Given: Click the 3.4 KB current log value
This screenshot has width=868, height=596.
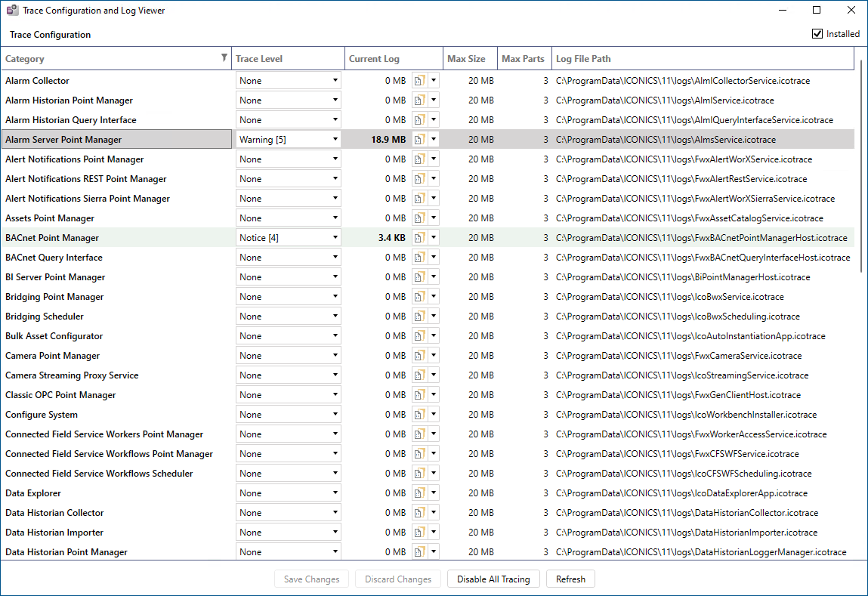Looking at the screenshot, I should point(392,238).
